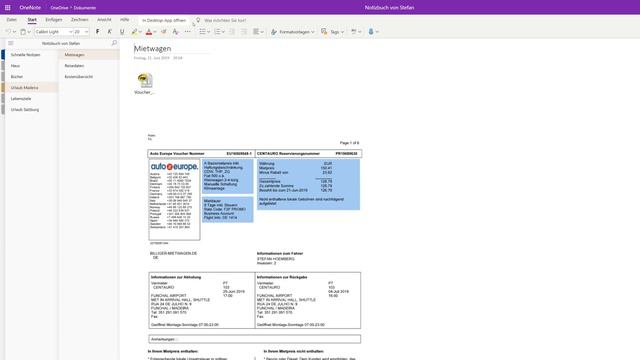This screenshot has height=360, width=640.
Task: Open the more options ellipsis
Action: (x=188, y=32)
